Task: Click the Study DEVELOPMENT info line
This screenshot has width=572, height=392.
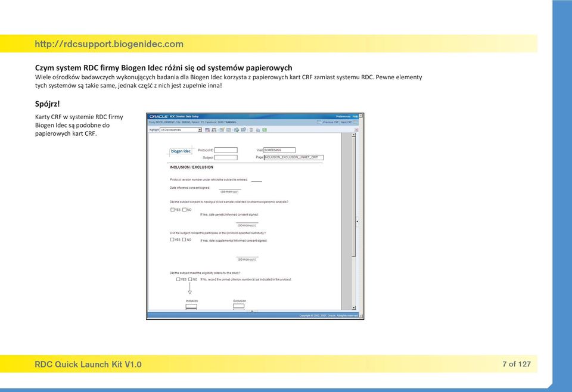Action: click(192, 123)
